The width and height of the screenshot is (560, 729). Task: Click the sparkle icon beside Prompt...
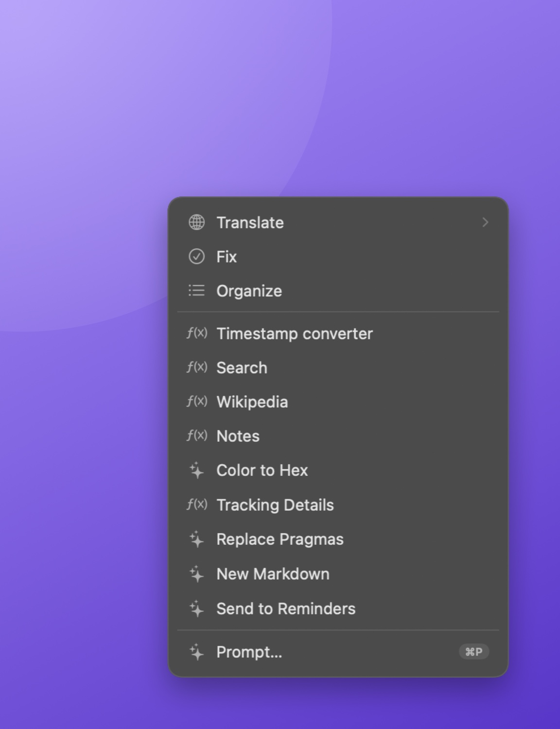tap(196, 652)
